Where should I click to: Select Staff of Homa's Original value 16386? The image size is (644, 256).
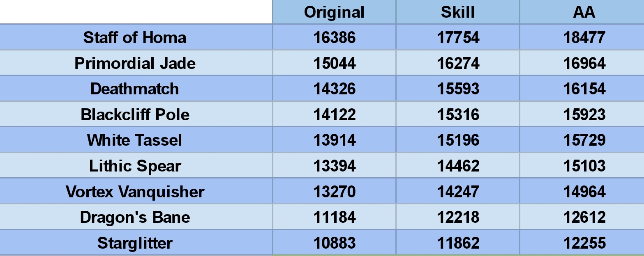pyautogui.click(x=334, y=37)
